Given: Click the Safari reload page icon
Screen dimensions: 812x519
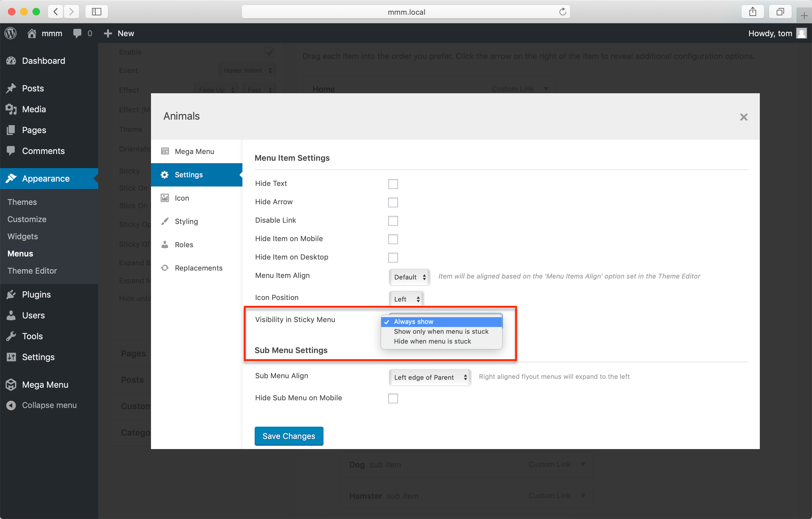Looking at the screenshot, I should click(x=562, y=12).
